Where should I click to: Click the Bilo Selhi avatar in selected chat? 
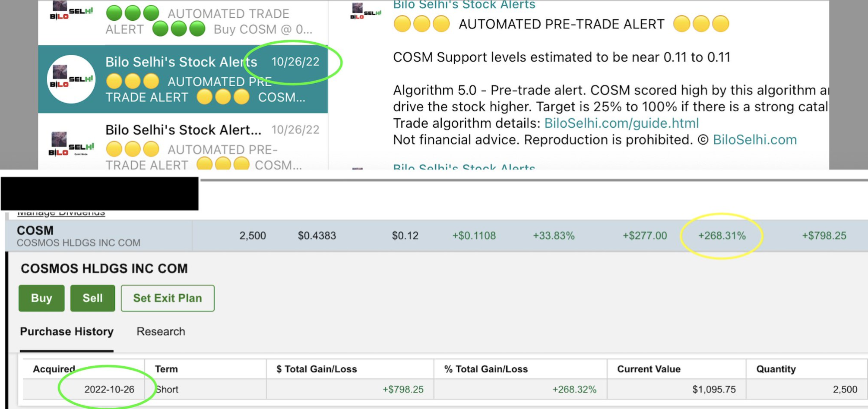[x=71, y=79]
